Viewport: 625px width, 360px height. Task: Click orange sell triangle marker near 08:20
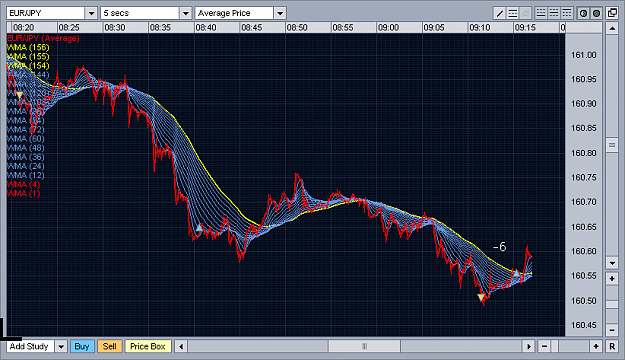pyautogui.click(x=19, y=95)
